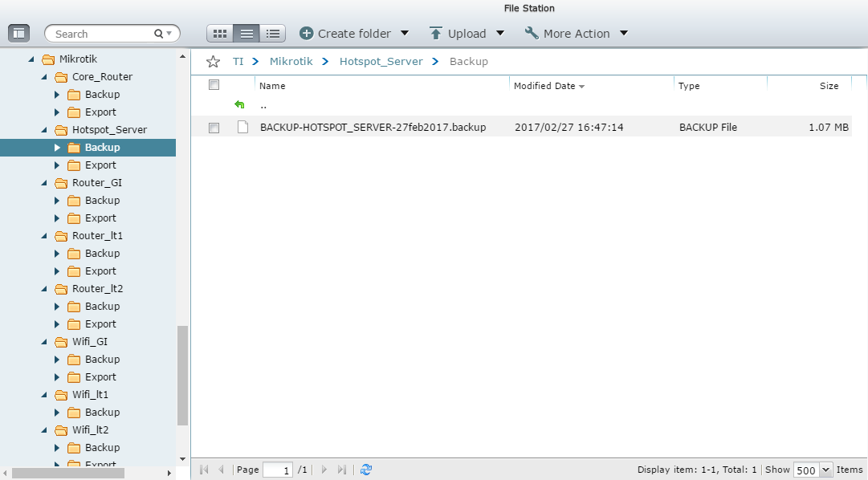Tick checkbox for BACKUP-HOTSPOT_SERVER file
The width and height of the screenshot is (868, 480).
[214, 128]
